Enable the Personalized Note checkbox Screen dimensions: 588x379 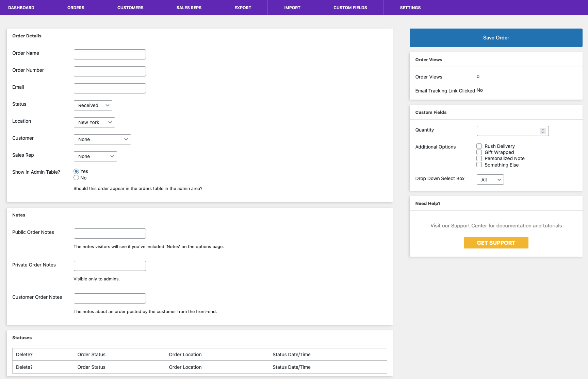point(479,158)
